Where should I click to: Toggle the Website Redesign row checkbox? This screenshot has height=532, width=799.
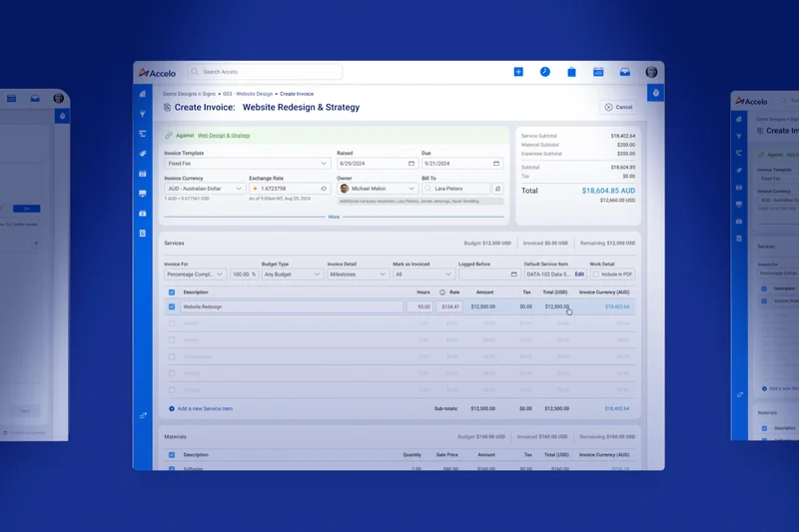(x=172, y=306)
